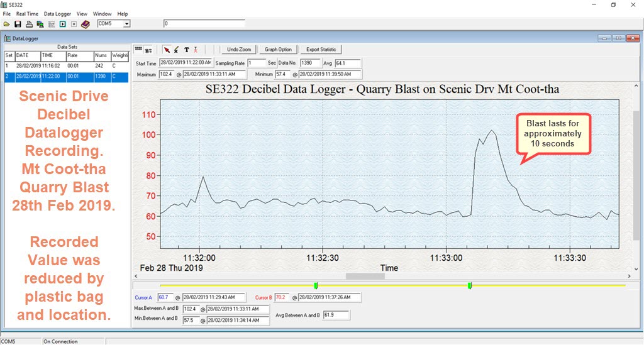The width and height of the screenshot is (644, 345).
Task: Click the Nums column header
Action: (103, 56)
